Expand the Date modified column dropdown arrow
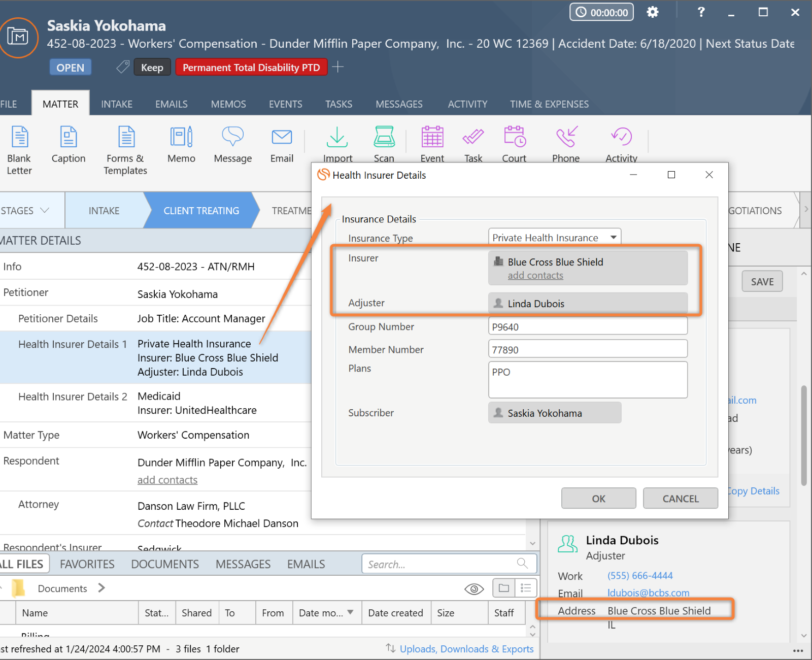812x660 pixels. (350, 612)
